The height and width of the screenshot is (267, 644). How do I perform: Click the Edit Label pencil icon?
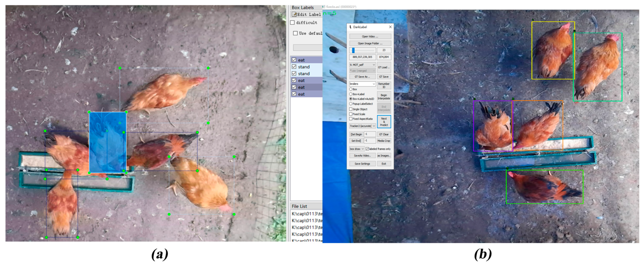[294, 15]
